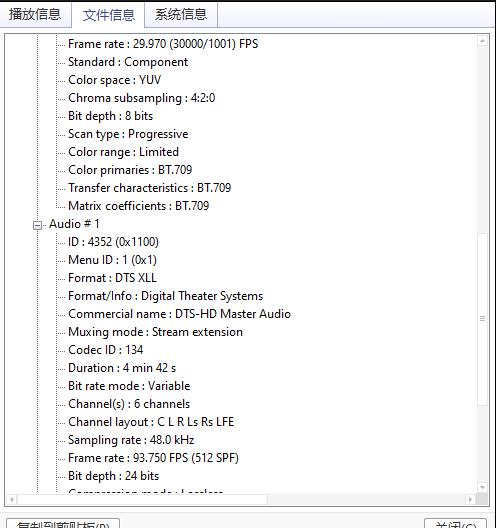Collapse the Audio # 1 tree node
The width and height of the screenshot is (496, 528).
37,225
